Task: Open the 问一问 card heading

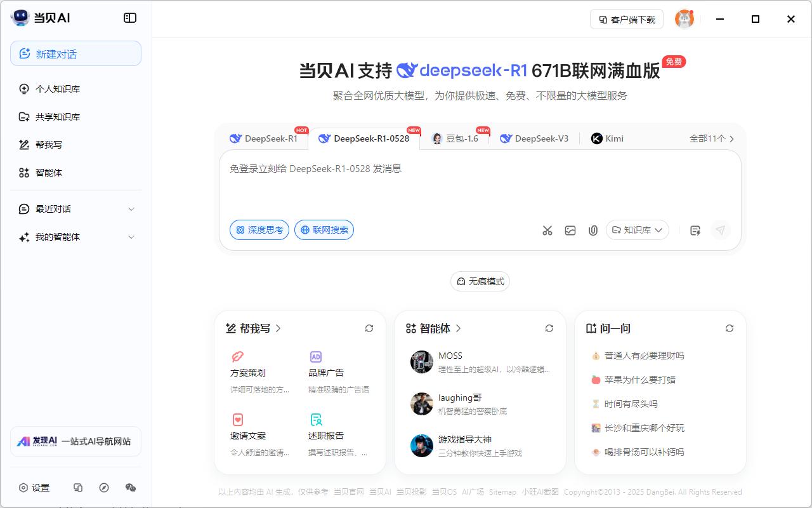Action: [x=608, y=328]
